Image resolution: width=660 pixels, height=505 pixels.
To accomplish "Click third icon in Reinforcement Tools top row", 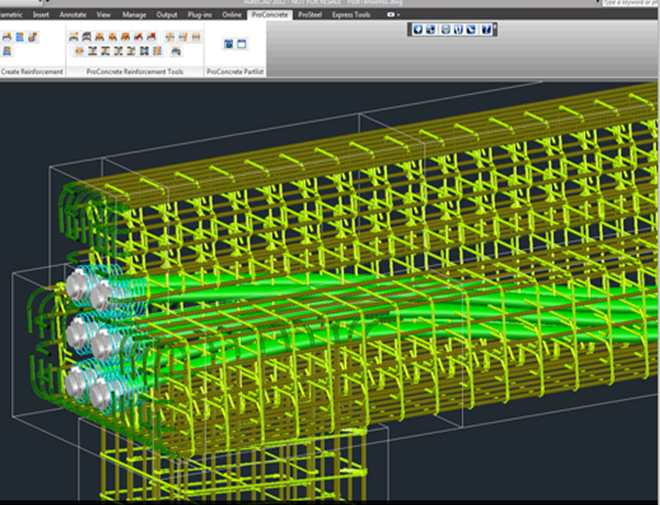I will tap(100, 37).
